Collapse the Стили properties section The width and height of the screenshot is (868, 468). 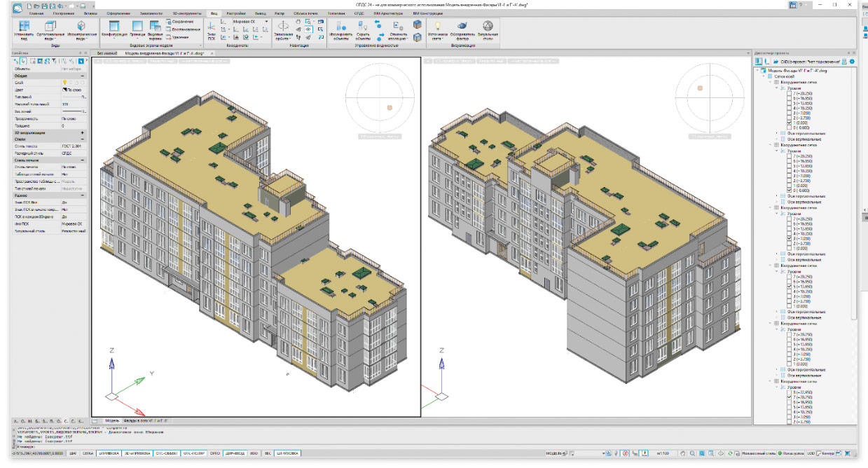(83, 139)
